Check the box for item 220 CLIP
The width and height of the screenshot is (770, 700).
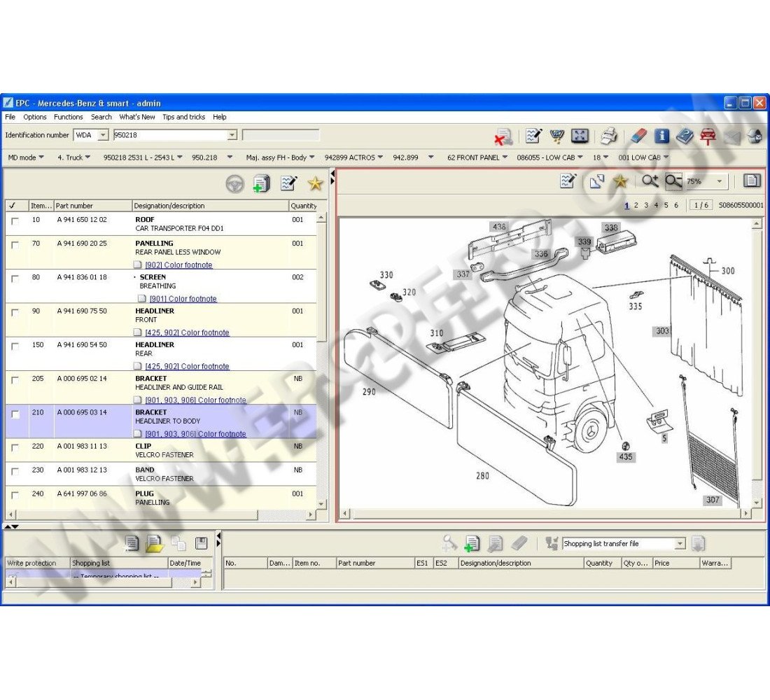[x=15, y=447]
